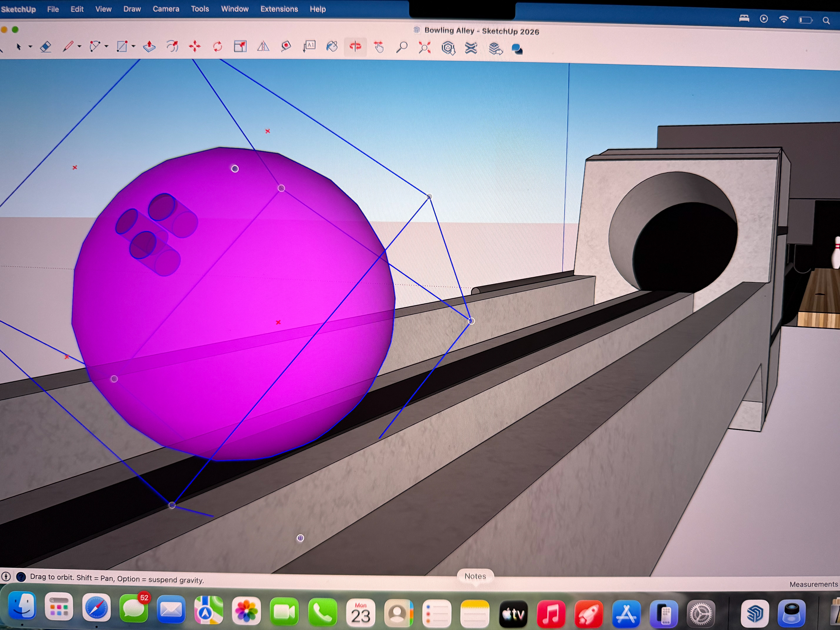Screen dimensions: 840x630
Task: Open Notes from the Dock
Action: 475,614
